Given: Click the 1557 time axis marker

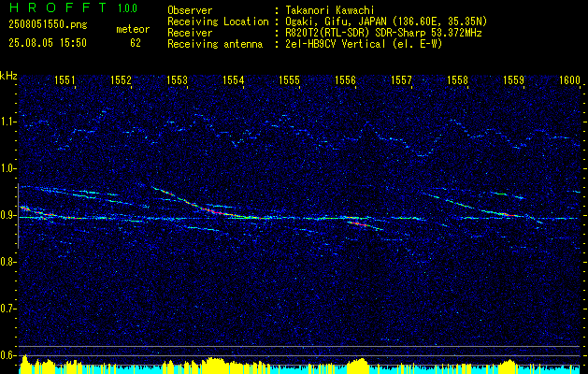Looking at the screenshot, I should pos(401,79).
